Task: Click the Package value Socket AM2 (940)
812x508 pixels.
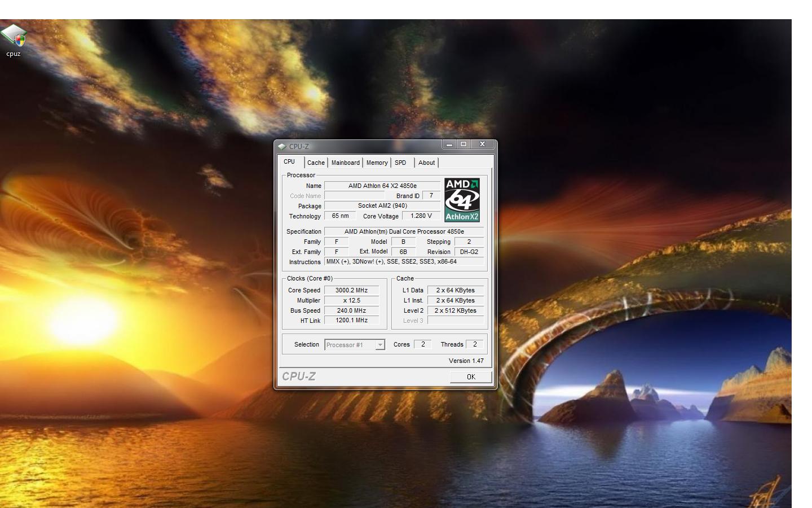Action: click(382, 206)
